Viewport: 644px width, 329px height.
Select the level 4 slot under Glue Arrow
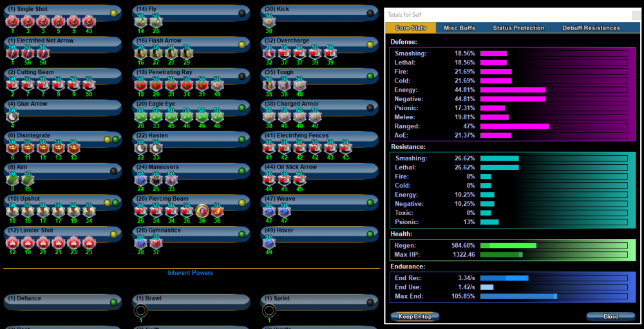click(x=12, y=117)
